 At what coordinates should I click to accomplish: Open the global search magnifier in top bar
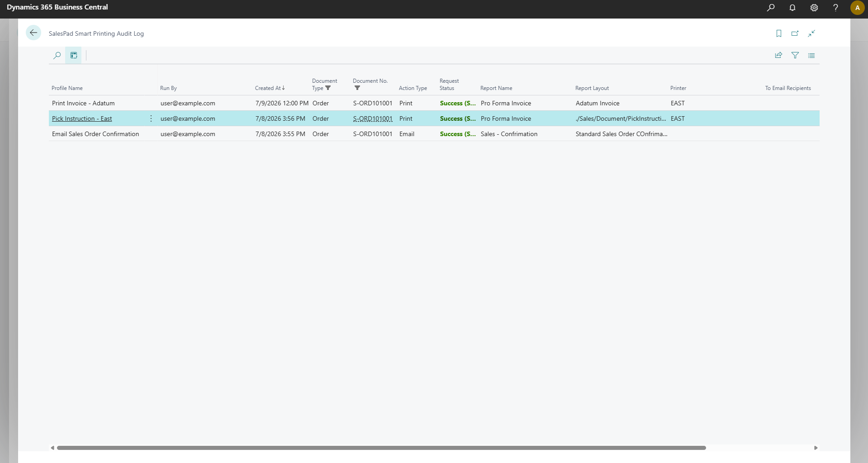click(x=771, y=8)
